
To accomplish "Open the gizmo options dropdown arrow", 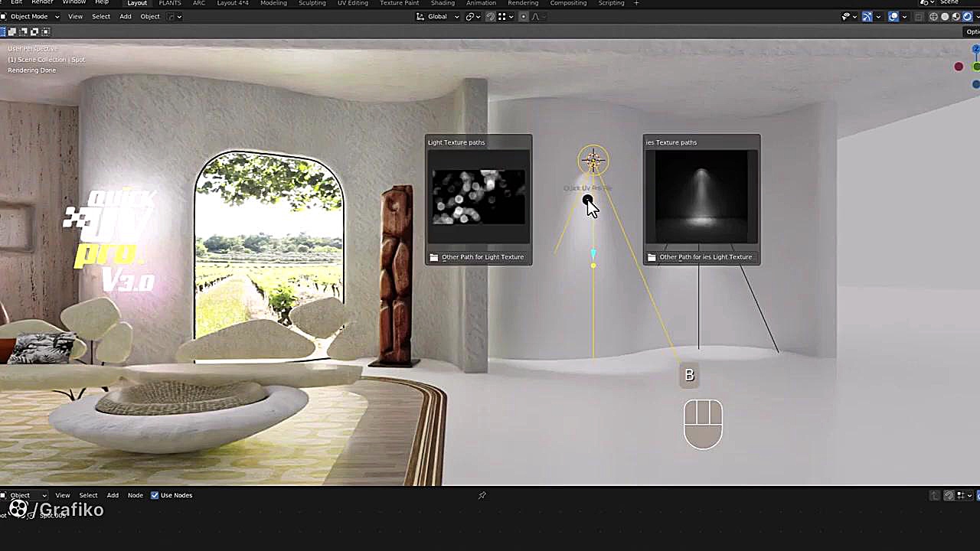I will pyautogui.click(x=877, y=16).
